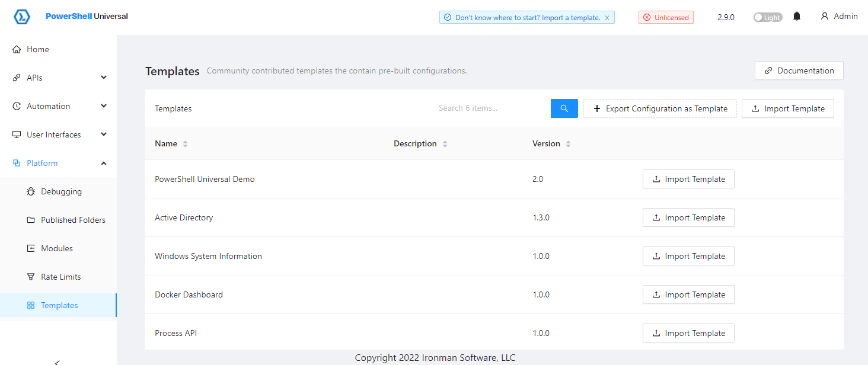
Task: Click the Home house icon
Action: (x=17, y=49)
